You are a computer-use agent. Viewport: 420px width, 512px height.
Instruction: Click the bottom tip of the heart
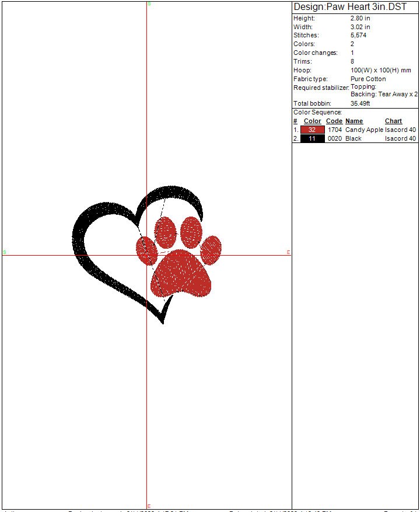pos(163,320)
